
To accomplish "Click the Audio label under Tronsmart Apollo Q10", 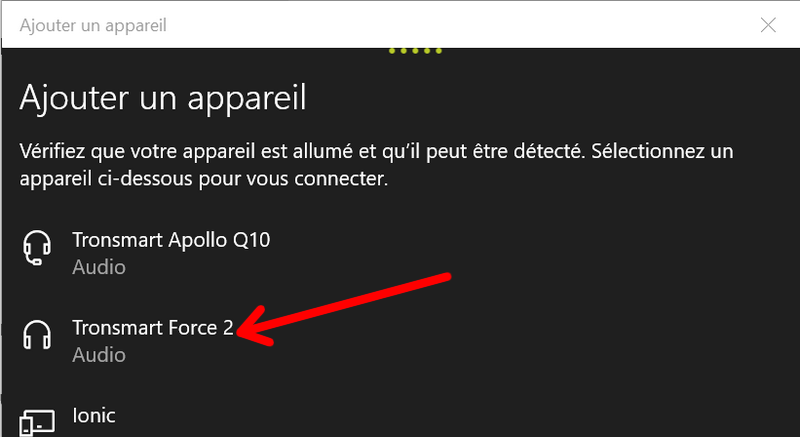I will 99,267.
